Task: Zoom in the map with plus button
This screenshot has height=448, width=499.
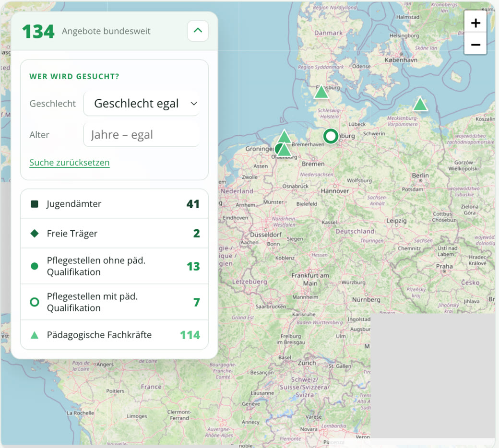Action: tap(475, 23)
